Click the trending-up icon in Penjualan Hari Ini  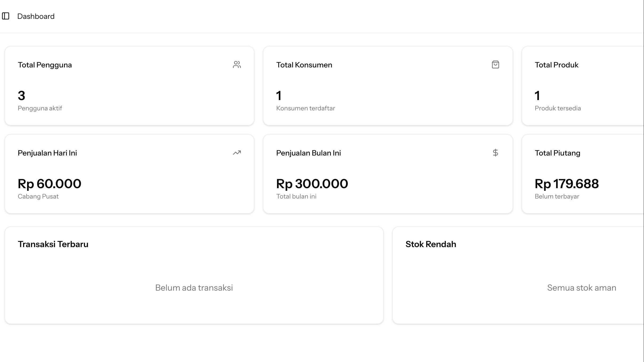point(237,153)
